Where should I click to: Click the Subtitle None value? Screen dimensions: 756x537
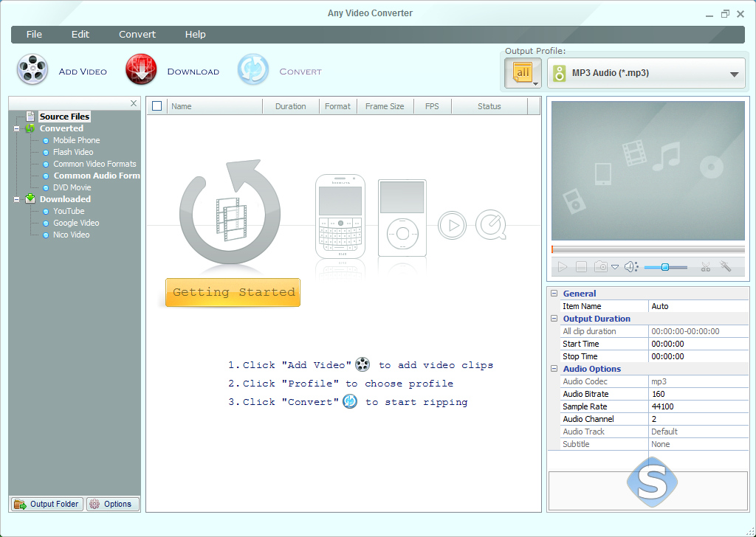click(x=698, y=444)
